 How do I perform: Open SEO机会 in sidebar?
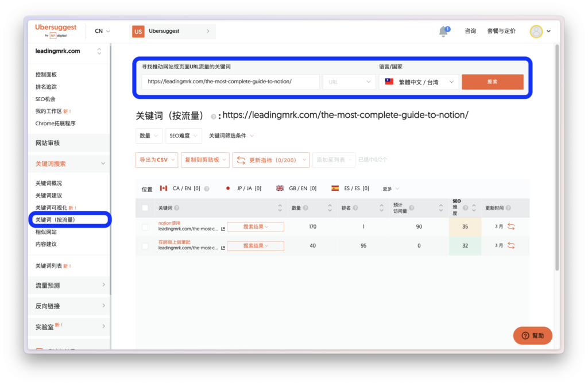tap(45, 99)
